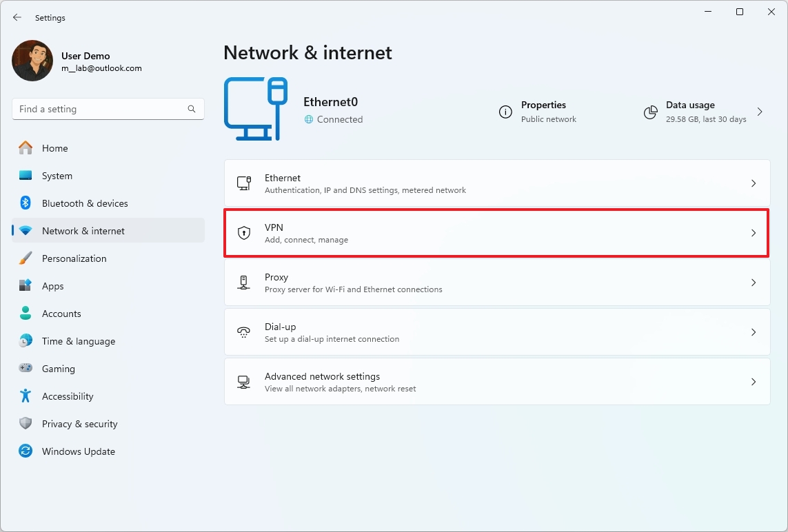Viewport: 788px width, 532px height.
Task: Expand the VPN settings row
Action: click(753, 233)
